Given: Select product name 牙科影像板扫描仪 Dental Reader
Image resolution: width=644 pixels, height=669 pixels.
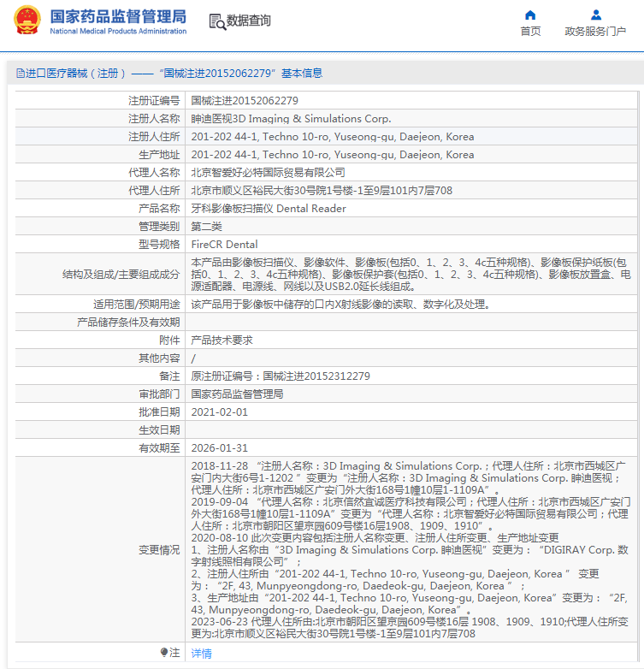Looking at the screenshot, I should 269,208.
